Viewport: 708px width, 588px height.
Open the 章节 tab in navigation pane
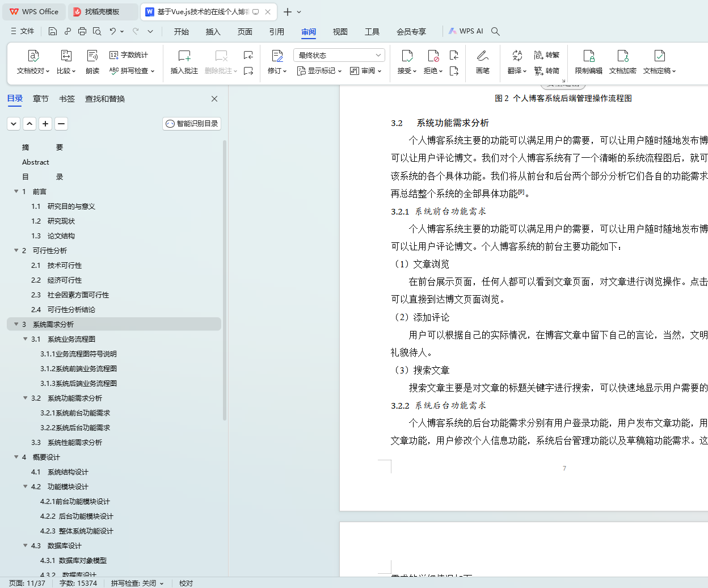point(41,99)
